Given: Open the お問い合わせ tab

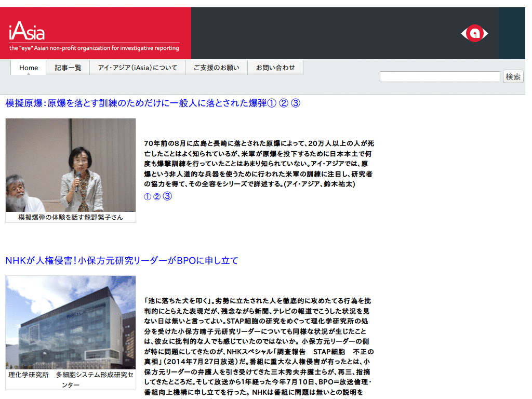Looking at the screenshot, I should tap(275, 68).
